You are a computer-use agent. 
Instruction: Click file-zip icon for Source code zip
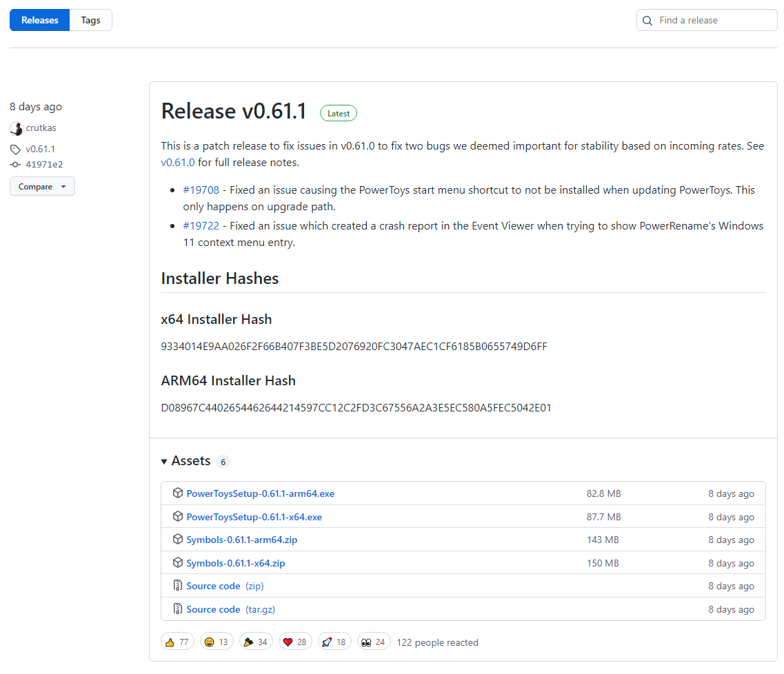(177, 586)
